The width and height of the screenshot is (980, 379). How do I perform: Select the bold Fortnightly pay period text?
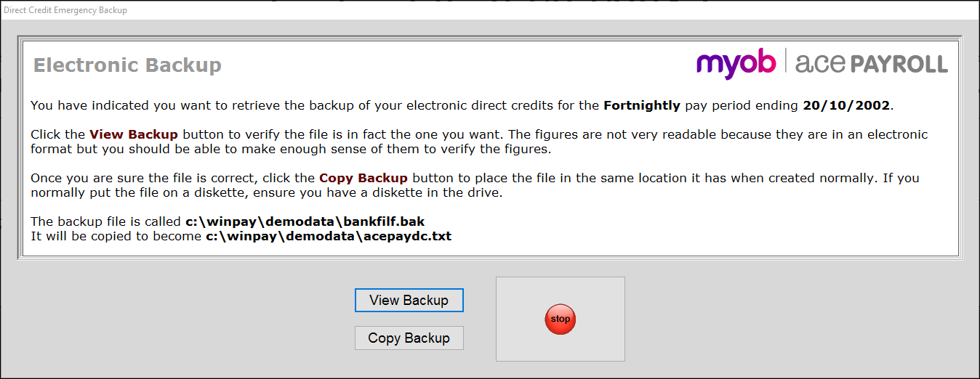click(x=642, y=105)
